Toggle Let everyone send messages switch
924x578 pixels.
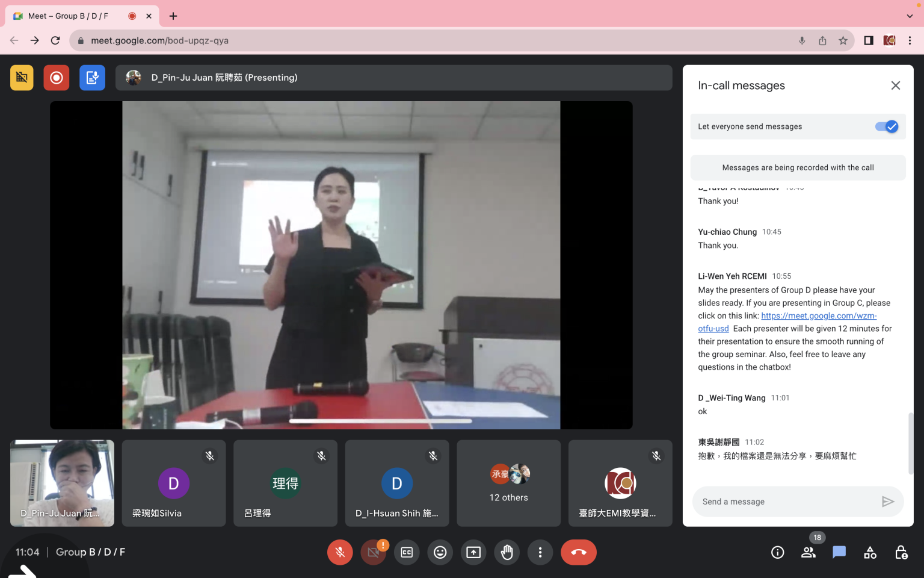(887, 126)
